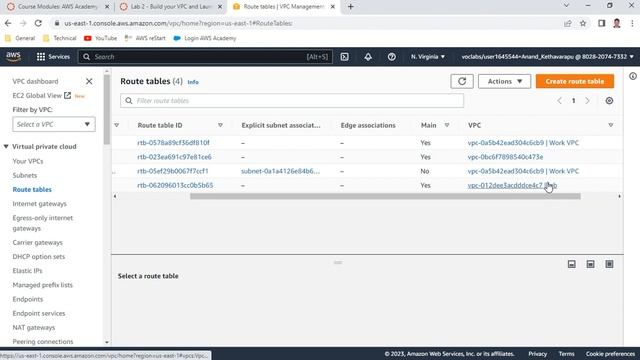
Task: Open Cookie preferences in footer
Action: click(610, 354)
